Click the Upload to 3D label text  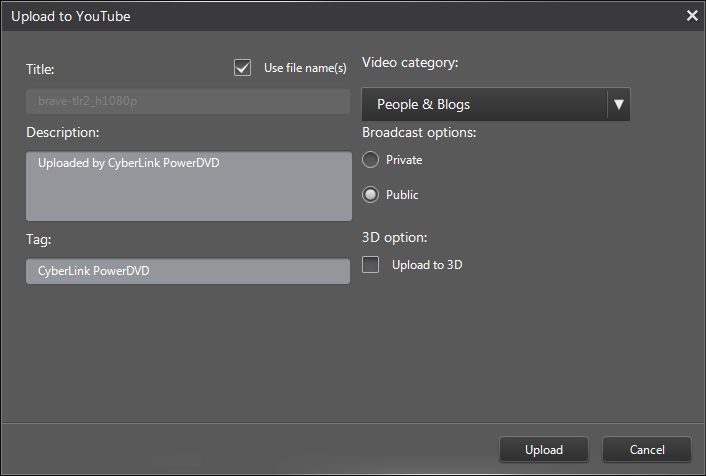click(x=427, y=265)
